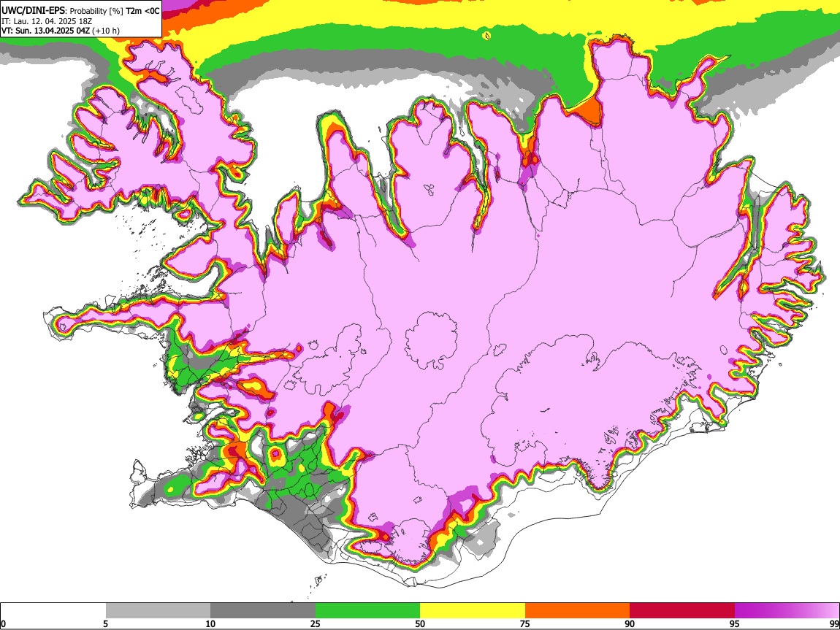Click the red 90–95 legend segment
Viewport: 840px width, 630px height.
[682, 611]
